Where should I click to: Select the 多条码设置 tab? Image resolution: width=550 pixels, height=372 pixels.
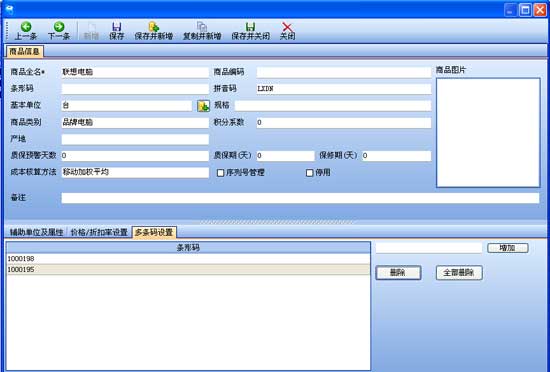(x=154, y=232)
